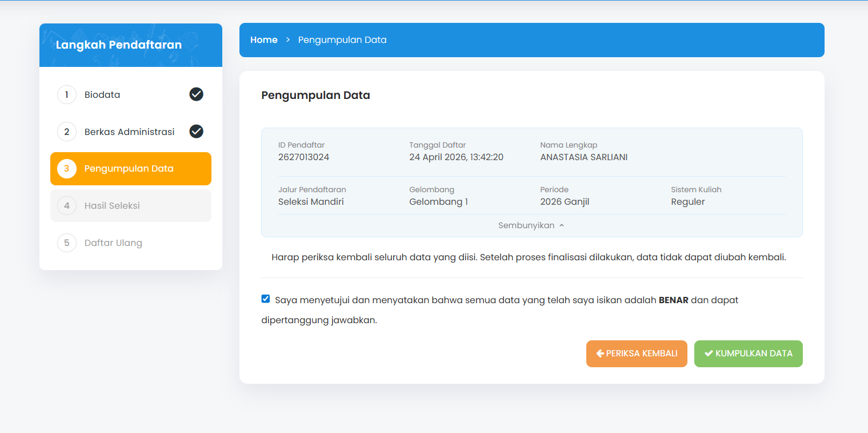The height and width of the screenshot is (433, 868).
Task: Click Pengumpulan Data in the breadcrumb
Action: (x=342, y=40)
